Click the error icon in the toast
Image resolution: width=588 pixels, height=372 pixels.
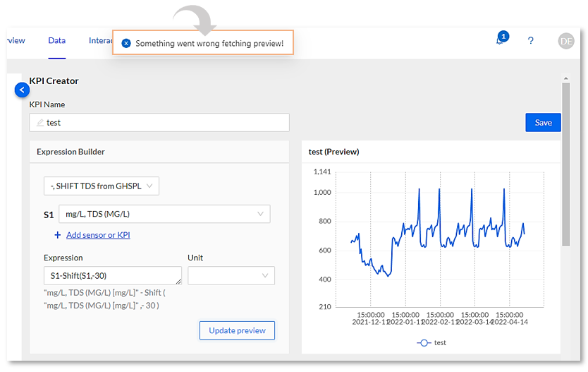[x=126, y=43]
